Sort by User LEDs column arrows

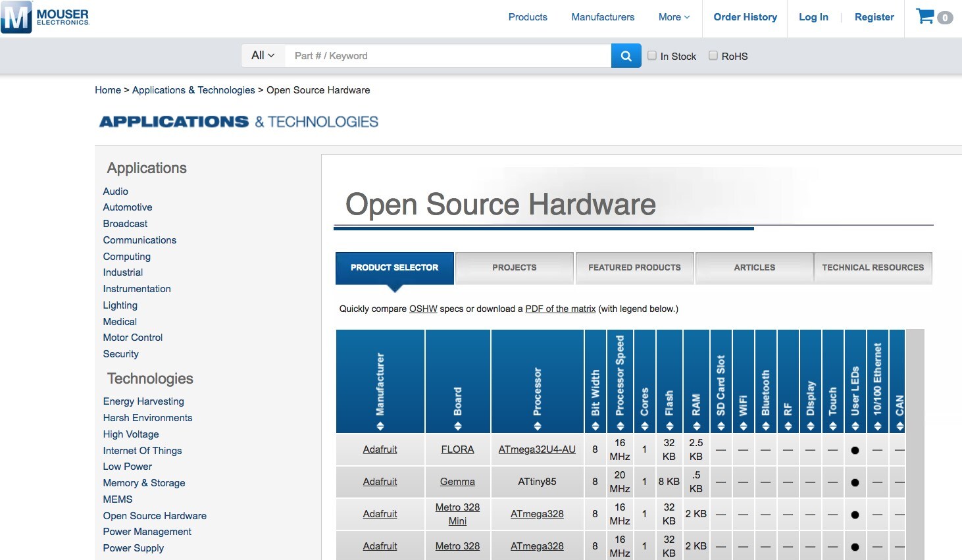(x=855, y=426)
